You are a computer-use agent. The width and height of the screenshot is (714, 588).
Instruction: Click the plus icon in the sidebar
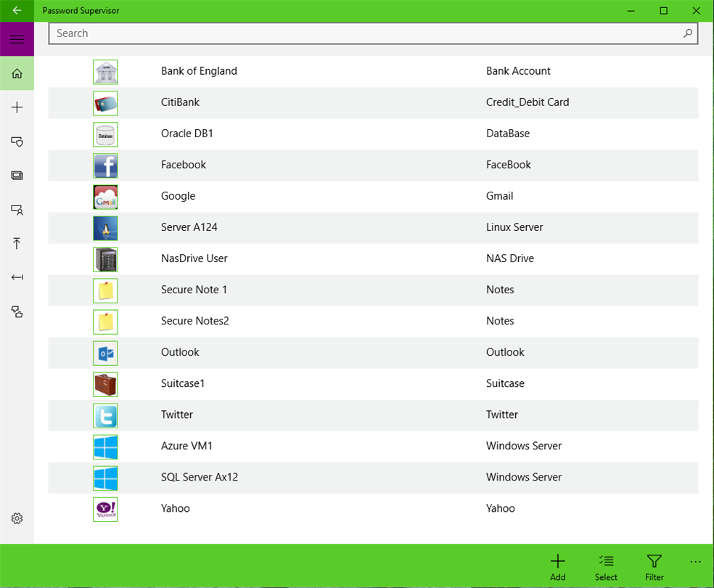coord(17,107)
